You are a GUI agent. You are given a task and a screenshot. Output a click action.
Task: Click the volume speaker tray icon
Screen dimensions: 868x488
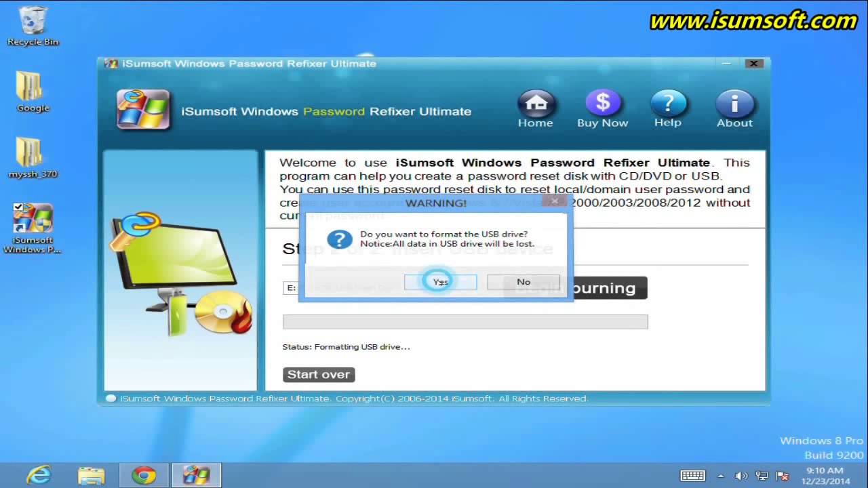pos(741,476)
